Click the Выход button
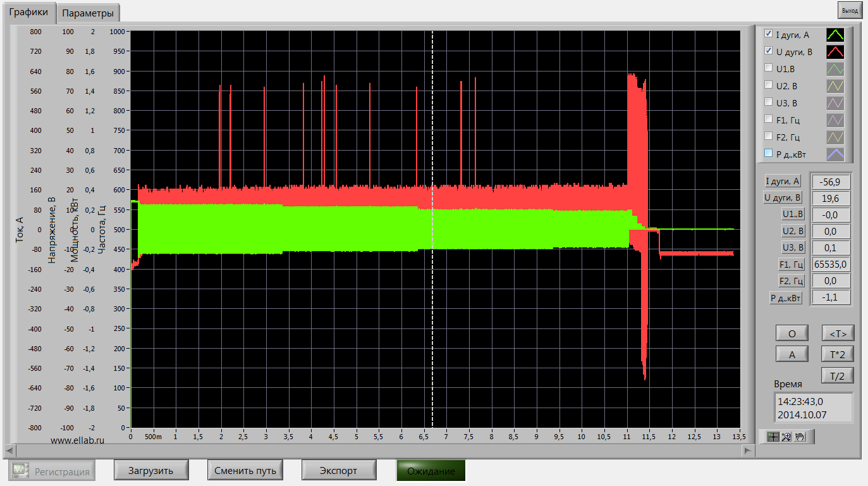This screenshot has width=868, height=486. [850, 11]
